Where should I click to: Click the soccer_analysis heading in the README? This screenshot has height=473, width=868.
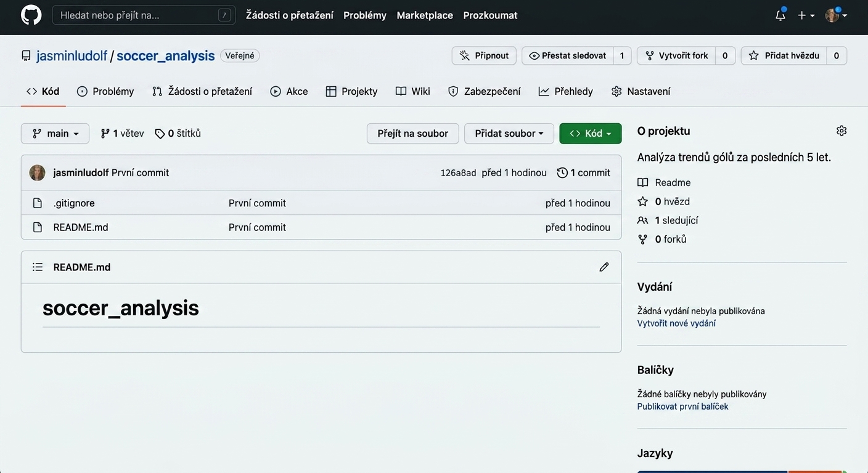(x=121, y=308)
